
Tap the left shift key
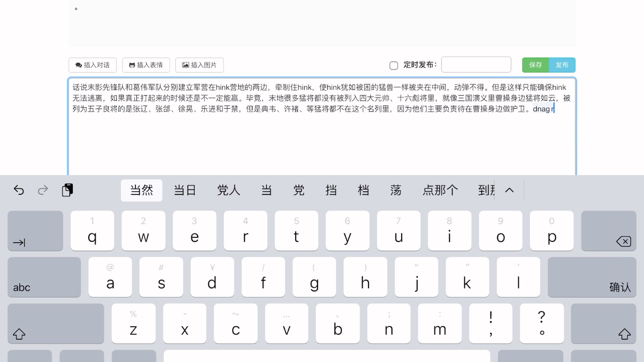pos(56,324)
